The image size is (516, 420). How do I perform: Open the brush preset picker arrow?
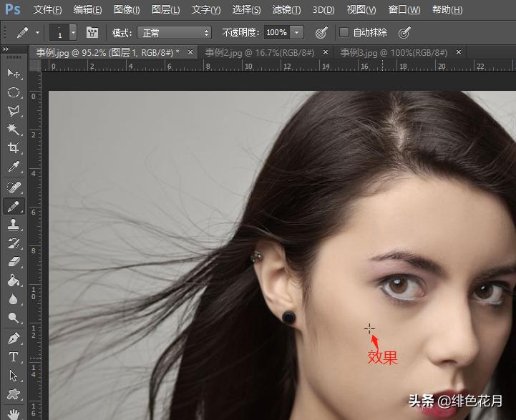pos(73,33)
